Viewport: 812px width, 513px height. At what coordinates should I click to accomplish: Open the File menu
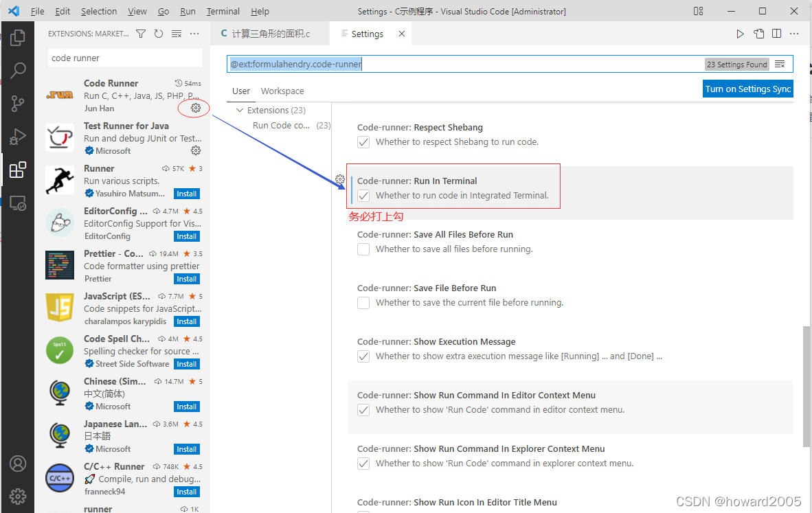click(37, 12)
